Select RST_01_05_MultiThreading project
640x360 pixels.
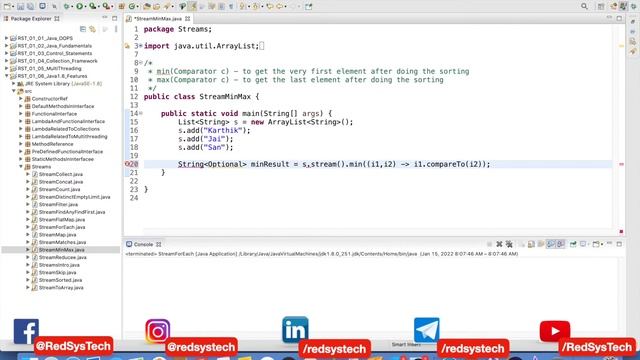[x=49, y=69]
